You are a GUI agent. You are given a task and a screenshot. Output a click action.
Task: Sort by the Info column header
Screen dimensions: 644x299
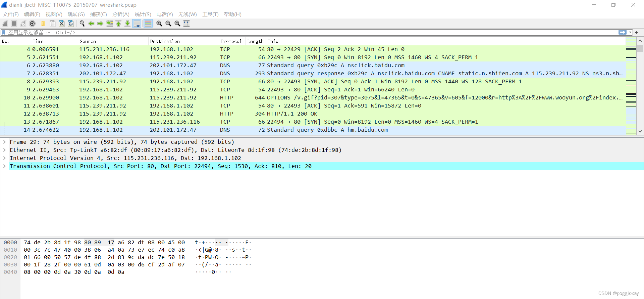[446, 41]
